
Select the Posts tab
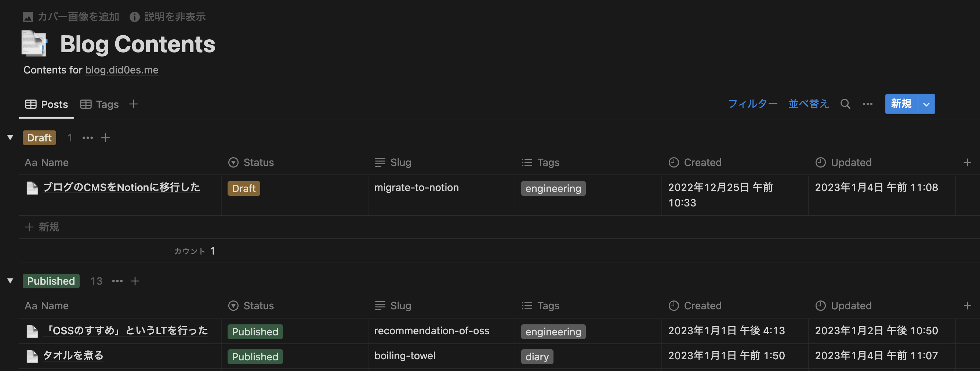[46, 104]
